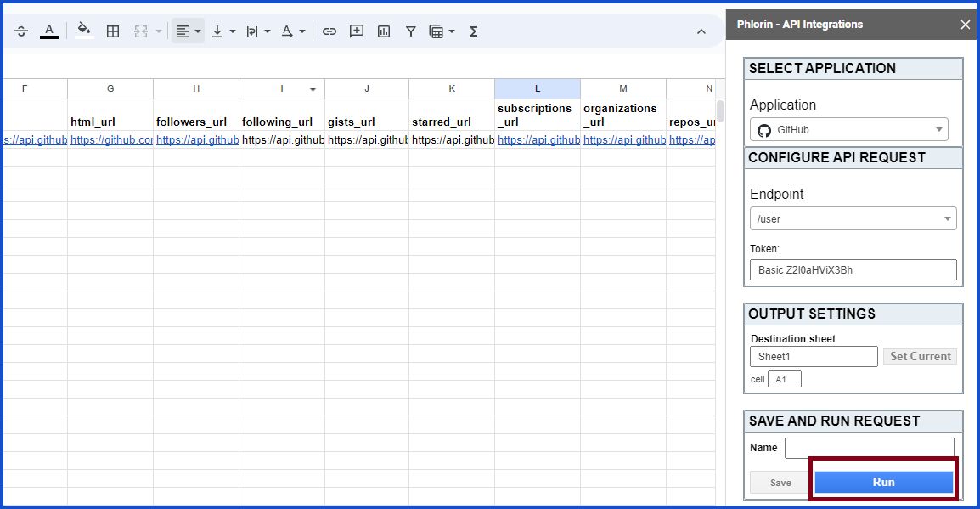Run the API request
The image size is (980, 509).
[884, 482]
